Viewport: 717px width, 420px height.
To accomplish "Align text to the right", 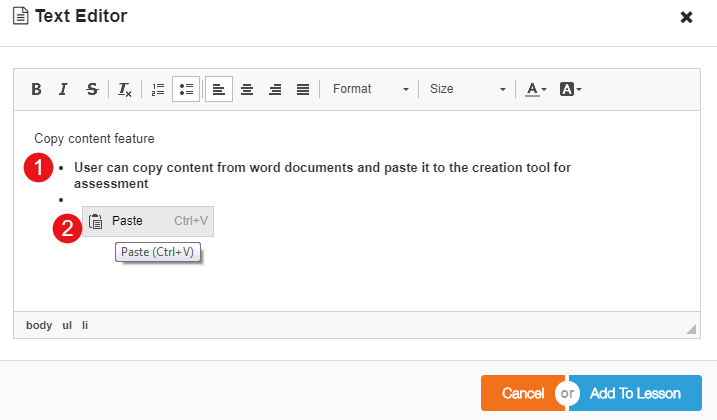I will pos(275,89).
